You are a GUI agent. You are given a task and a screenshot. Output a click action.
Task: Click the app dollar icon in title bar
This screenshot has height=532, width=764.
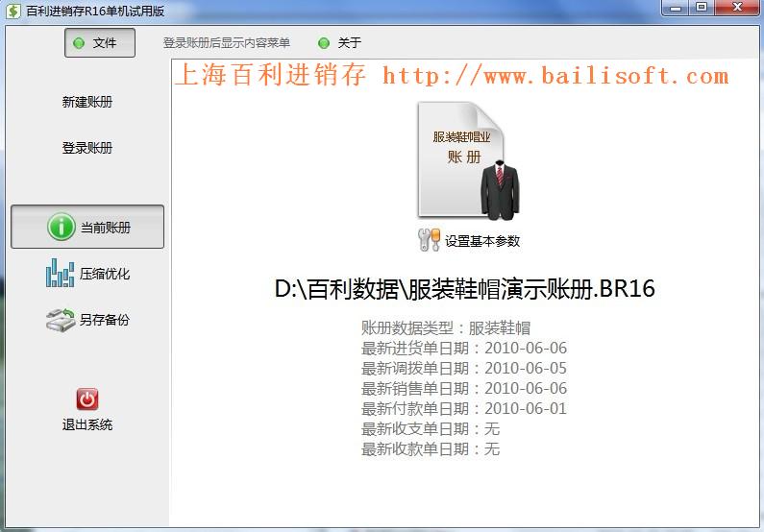coord(13,11)
